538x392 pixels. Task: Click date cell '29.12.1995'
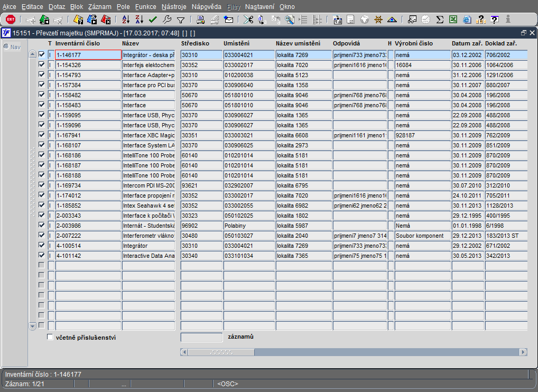pos(468,216)
